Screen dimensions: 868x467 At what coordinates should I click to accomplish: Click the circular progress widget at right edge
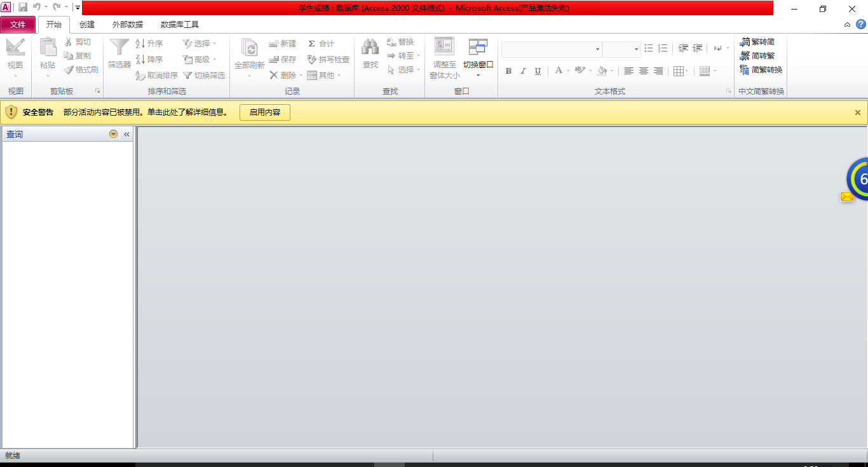858,179
